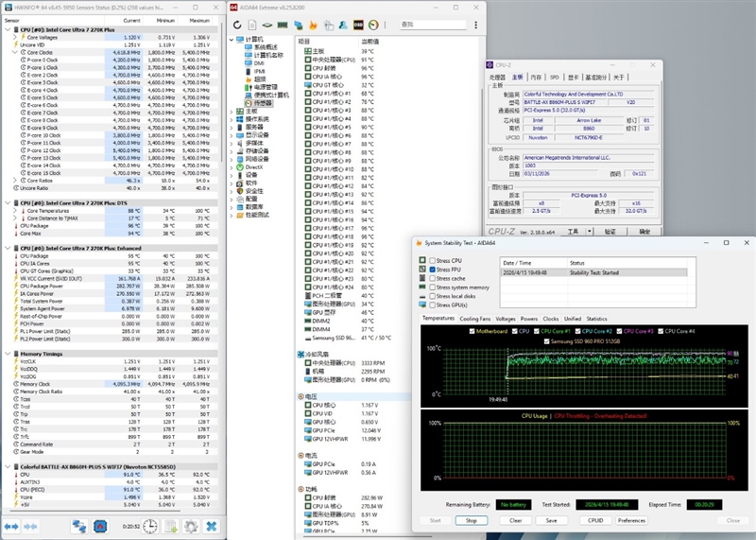Click the Preferences button
Viewport: 756px width, 540px height.
point(631,520)
